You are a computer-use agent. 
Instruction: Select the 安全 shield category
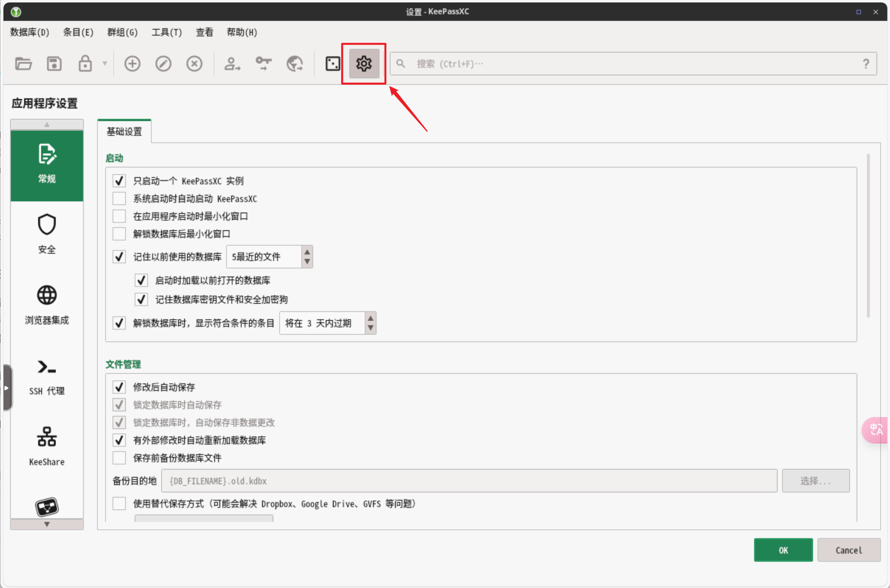tap(47, 234)
